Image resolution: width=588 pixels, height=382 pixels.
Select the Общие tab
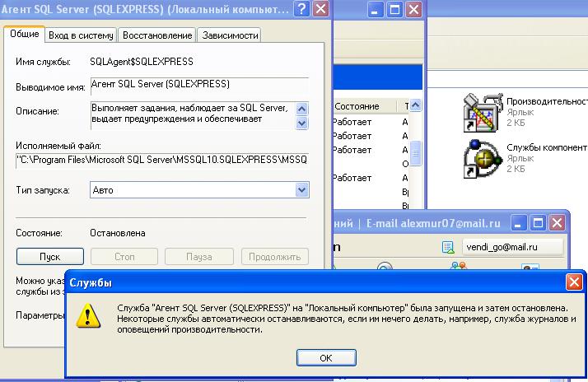(x=25, y=34)
